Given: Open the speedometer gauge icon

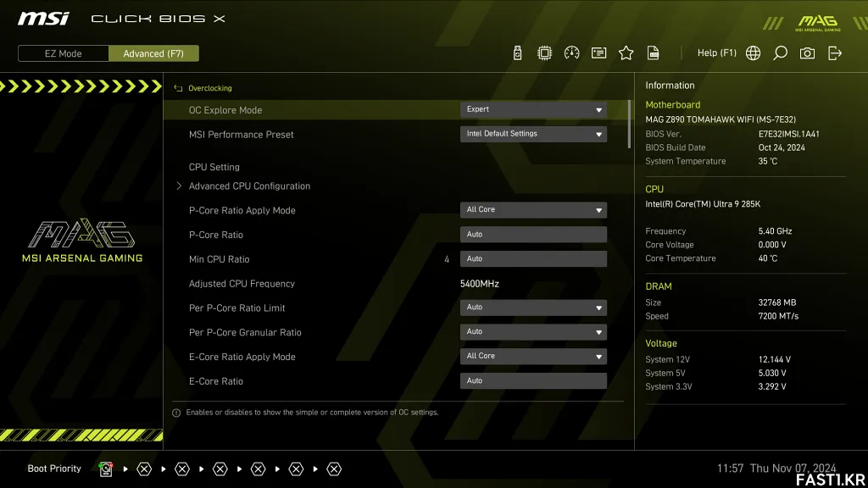Looking at the screenshot, I should (x=571, y=53).
